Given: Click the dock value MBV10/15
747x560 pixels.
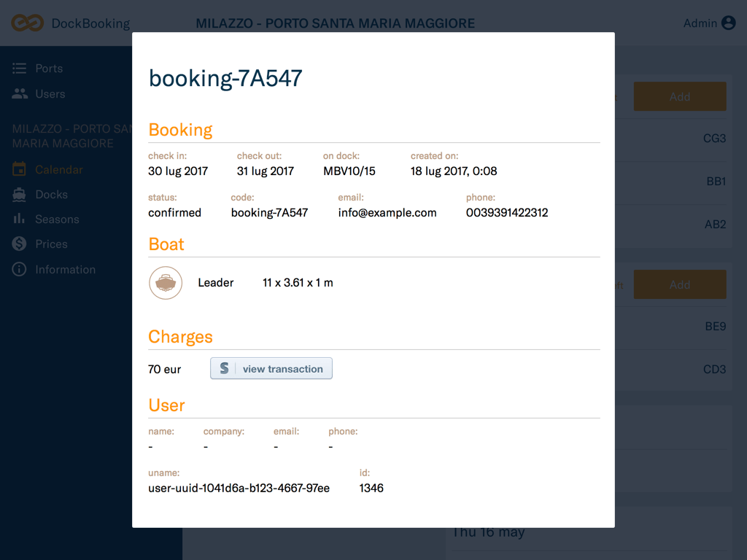Looking at the screenshot, I should 349,171.
